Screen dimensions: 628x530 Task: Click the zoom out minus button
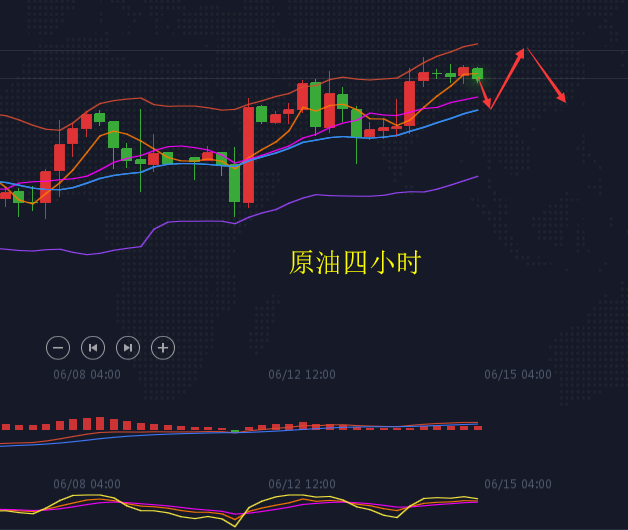pos(58,348)
